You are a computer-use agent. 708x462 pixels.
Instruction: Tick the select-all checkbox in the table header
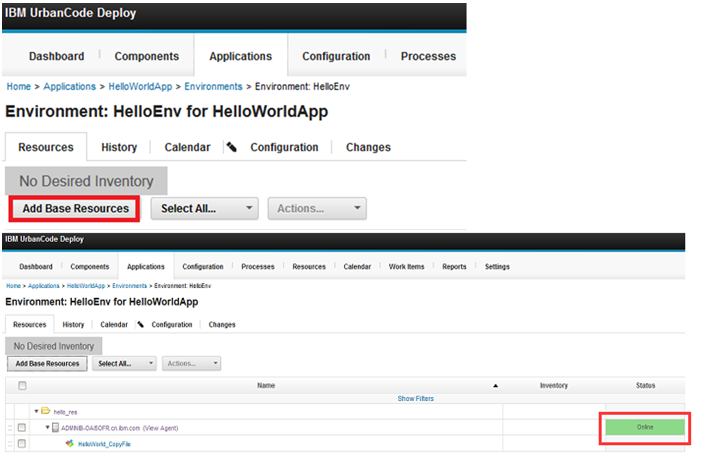coord(22,385)
